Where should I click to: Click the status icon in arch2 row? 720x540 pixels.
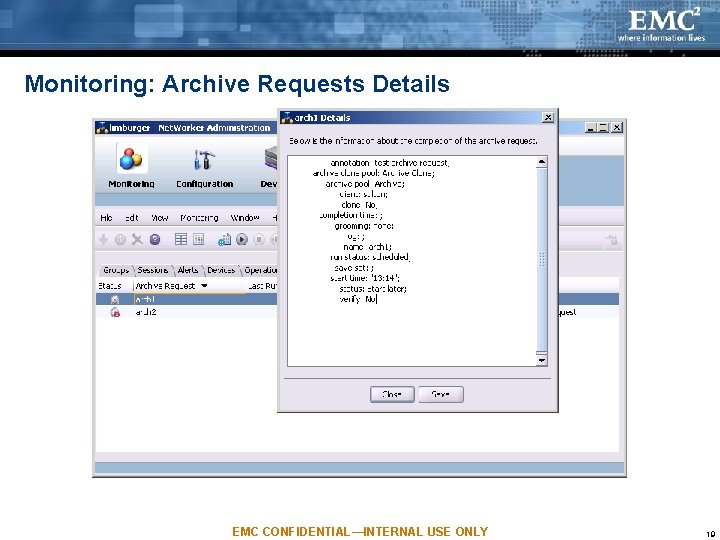point(115,312)
